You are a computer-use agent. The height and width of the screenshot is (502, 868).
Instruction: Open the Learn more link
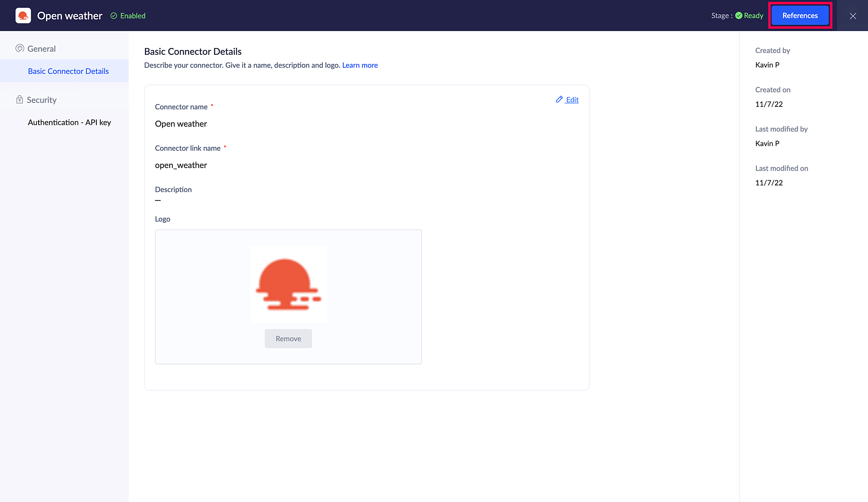[x=360, y=65]
